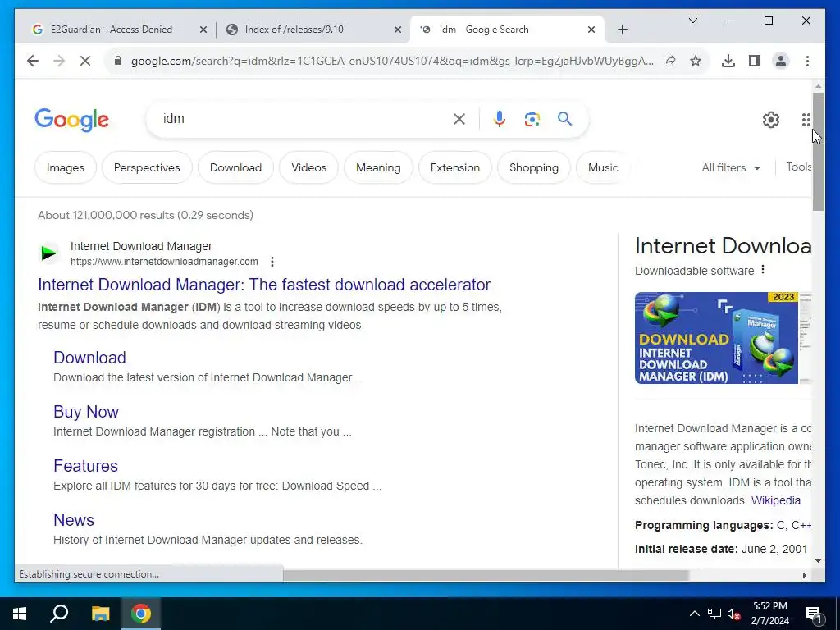Filter results by Shopping

(533, 167)
